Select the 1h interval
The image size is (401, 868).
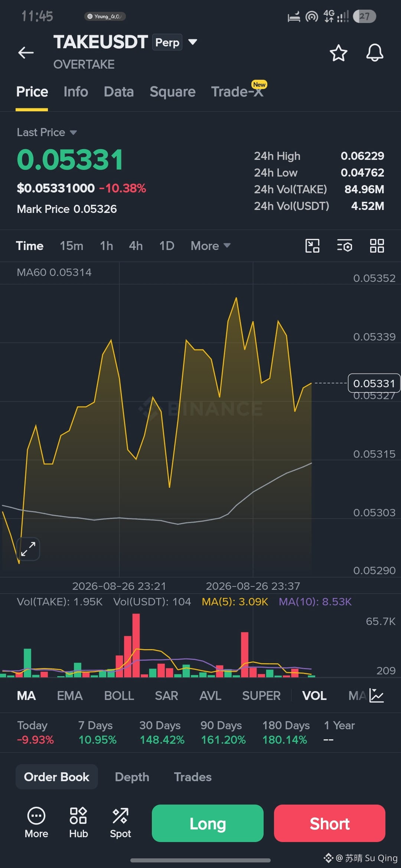(x=107, y=246)
